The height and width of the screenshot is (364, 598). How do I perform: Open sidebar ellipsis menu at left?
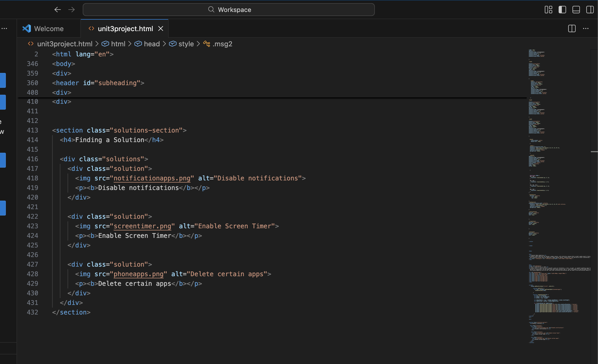click(4, 28)
